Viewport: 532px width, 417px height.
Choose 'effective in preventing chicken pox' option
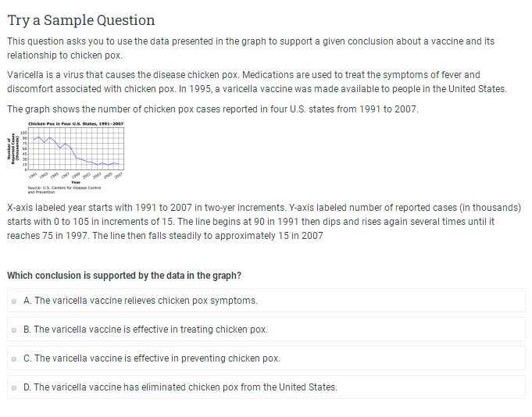152,358
